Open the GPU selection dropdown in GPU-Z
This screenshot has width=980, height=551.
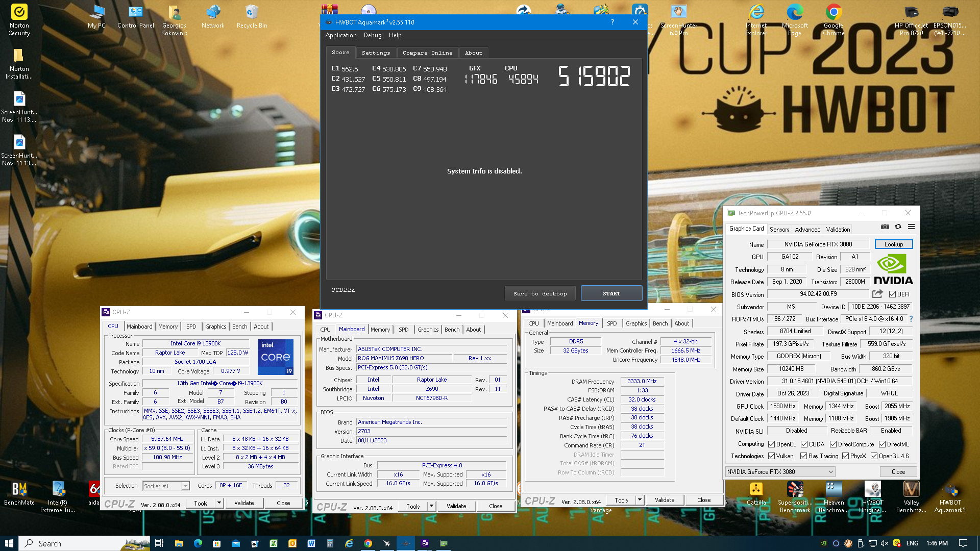(780, 472)
